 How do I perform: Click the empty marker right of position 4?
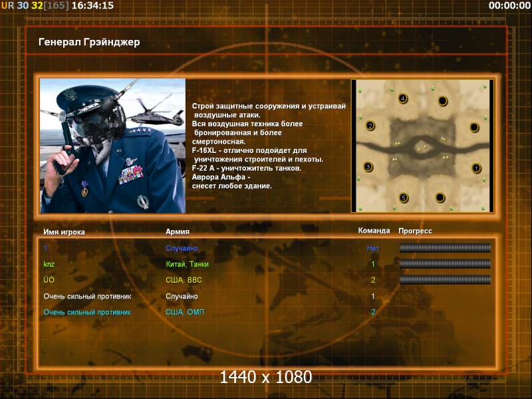(443, 100)
